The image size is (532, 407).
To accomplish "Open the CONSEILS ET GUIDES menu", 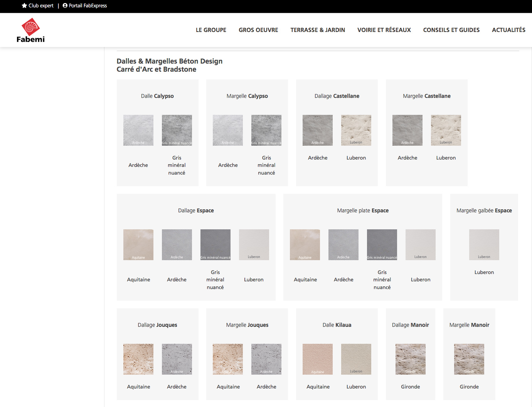I will click(451, 30).
